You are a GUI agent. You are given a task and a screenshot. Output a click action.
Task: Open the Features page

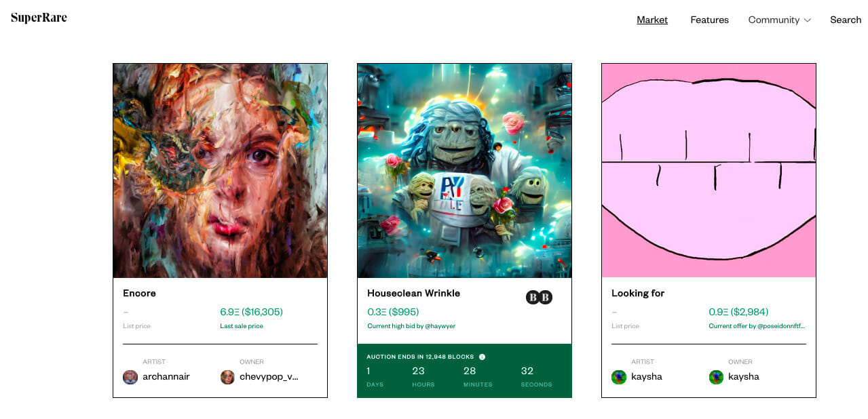[709, 20]
